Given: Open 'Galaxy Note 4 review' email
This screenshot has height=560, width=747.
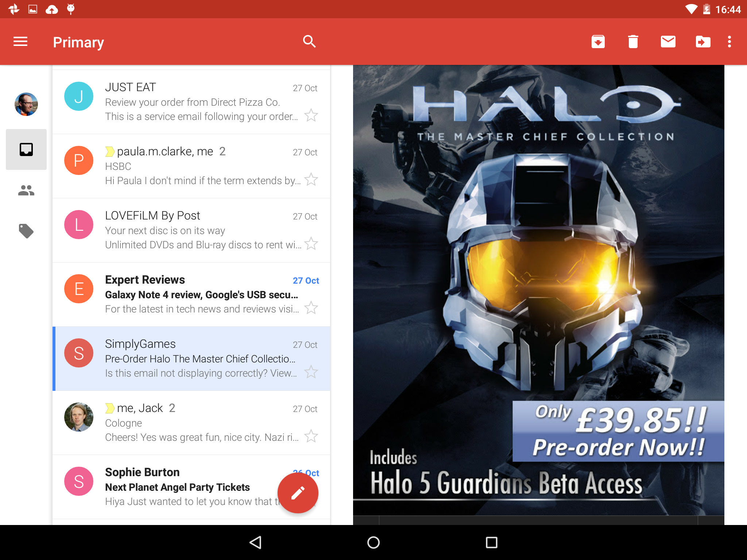Looking at the screenshot, I should [201, 295].
